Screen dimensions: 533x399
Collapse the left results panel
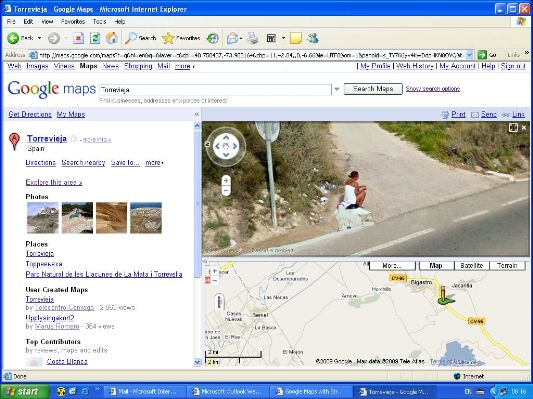tap(196, 115)
